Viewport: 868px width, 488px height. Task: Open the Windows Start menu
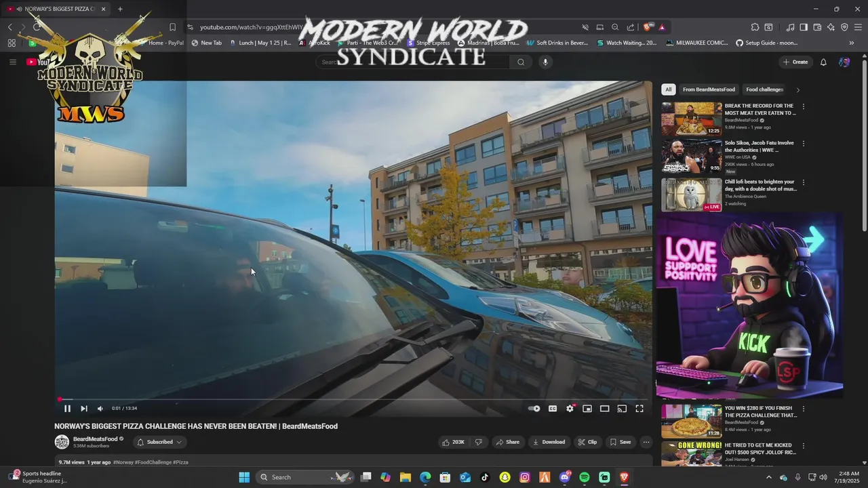tap(244, 477)
